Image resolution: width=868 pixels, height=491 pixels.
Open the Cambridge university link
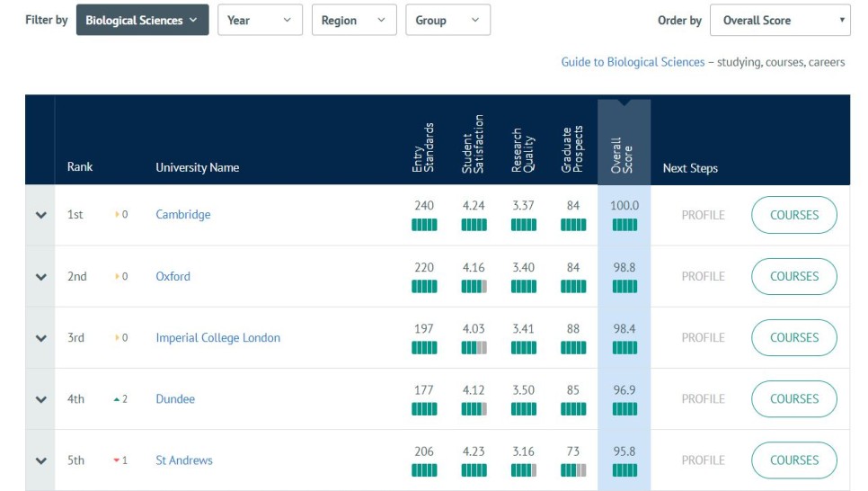tap(182, 214)
